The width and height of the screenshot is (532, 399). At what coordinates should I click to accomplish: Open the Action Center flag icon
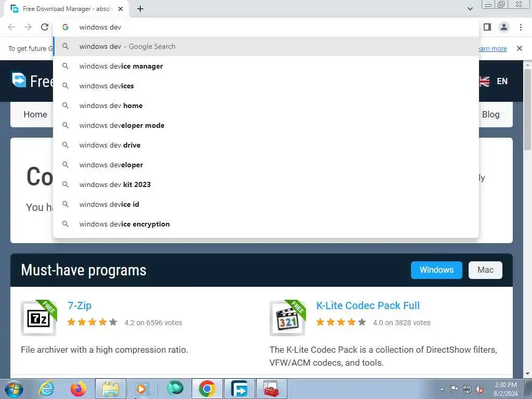pyautogui.click(x=454, y=389)
